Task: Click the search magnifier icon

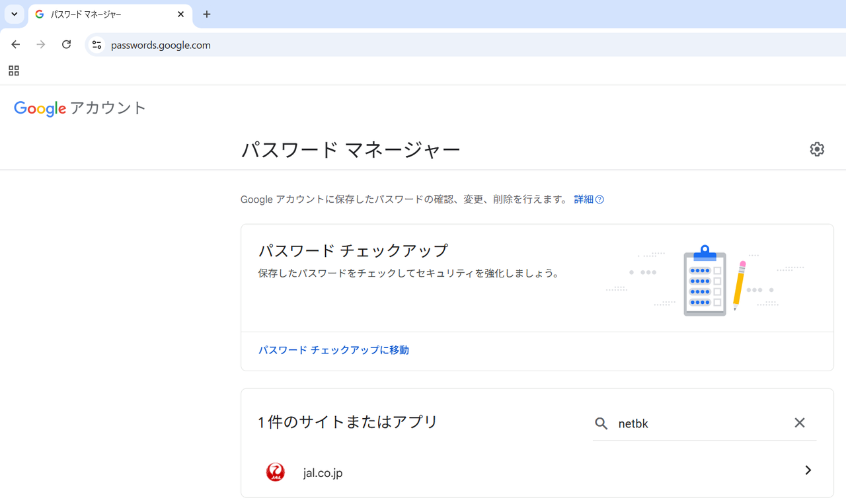Action: [x=601, y=423]
